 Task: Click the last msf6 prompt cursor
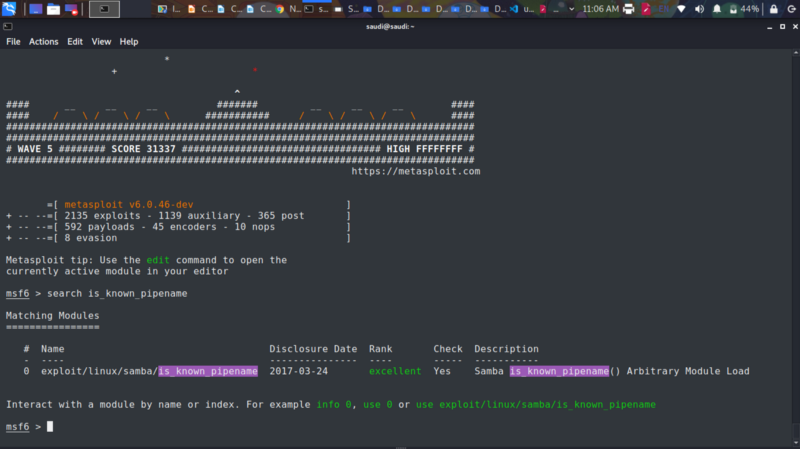50,427
